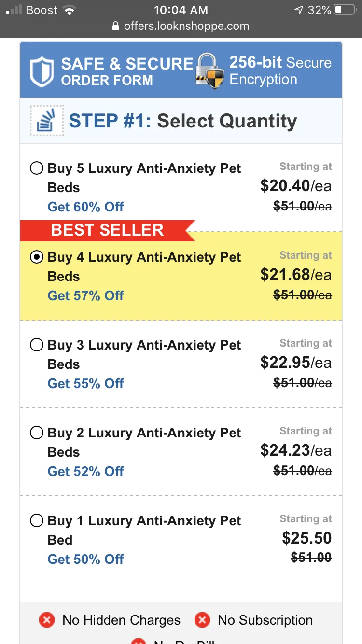The image size is (362, 644).
Task: Tap the Get 60% Off link text
Action: 85,207
